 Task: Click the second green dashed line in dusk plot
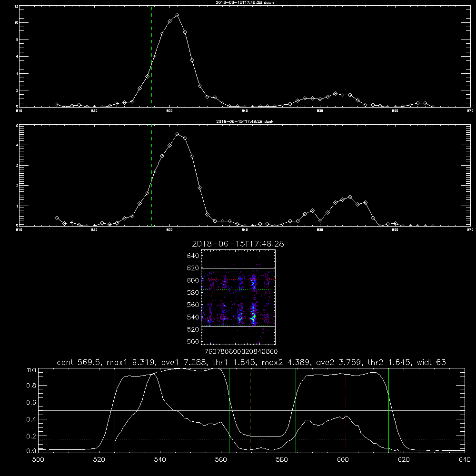263,175
